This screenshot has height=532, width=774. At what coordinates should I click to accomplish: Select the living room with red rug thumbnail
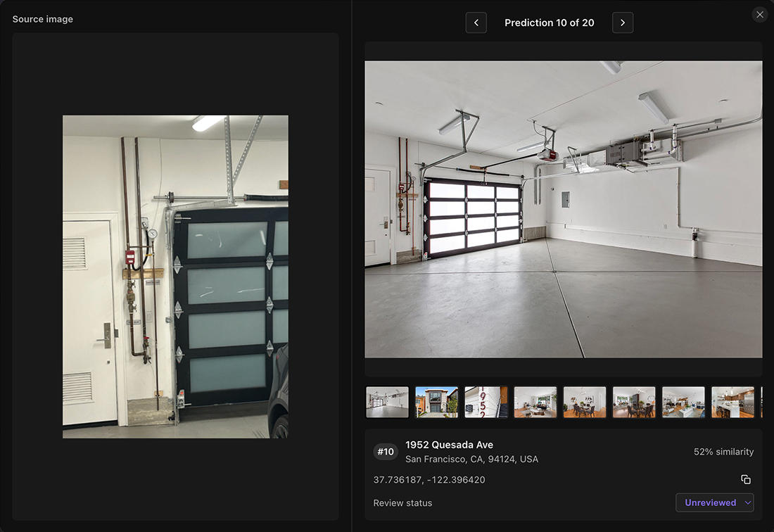[535, 403]
